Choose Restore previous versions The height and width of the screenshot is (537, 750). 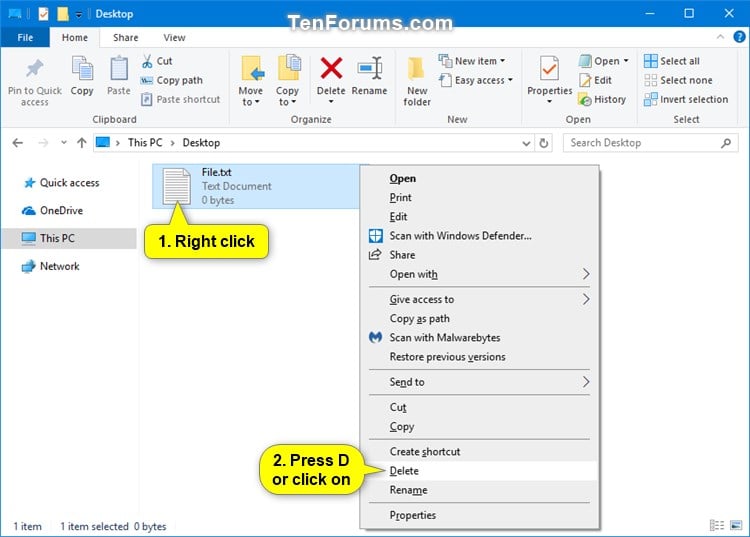click(x=479, y=357)
